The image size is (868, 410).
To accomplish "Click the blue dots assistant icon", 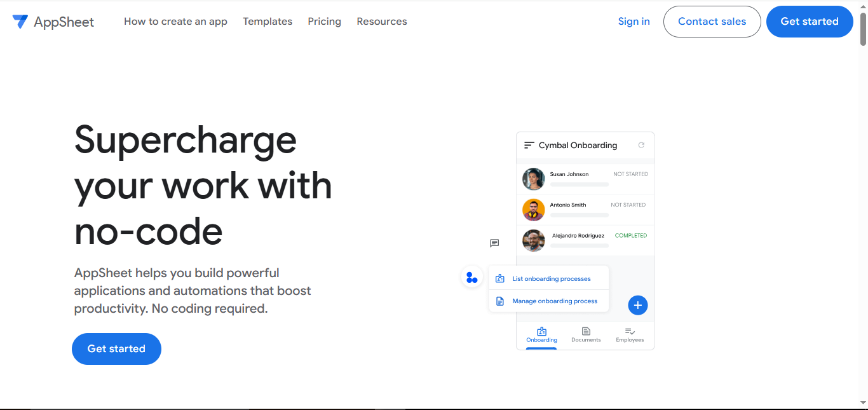I will point(471,278).
